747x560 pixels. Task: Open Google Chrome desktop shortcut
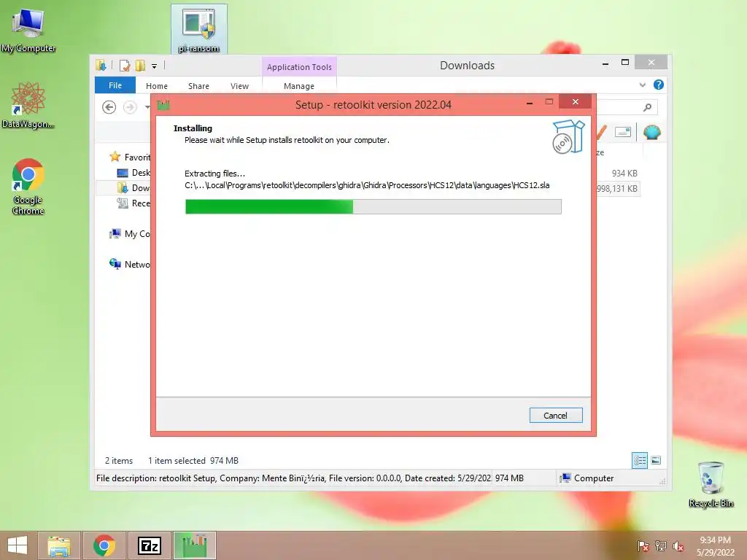(x=28, y=186)
